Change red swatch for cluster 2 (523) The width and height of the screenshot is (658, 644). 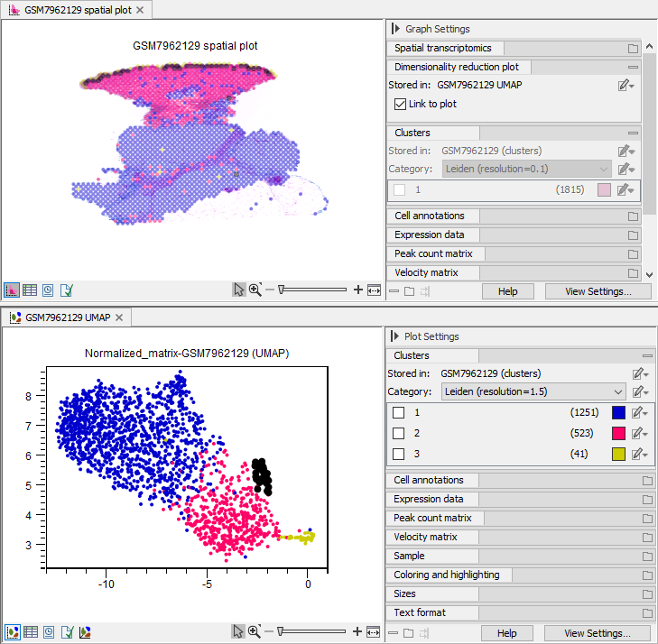[x=618, y=433]
